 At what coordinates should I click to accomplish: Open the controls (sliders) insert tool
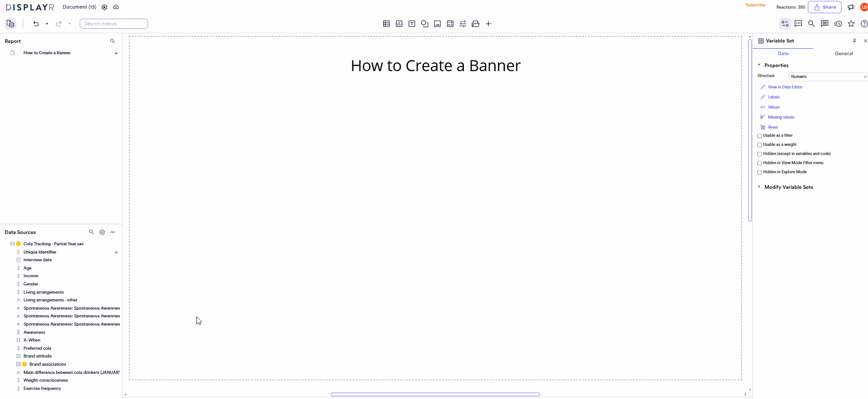[463, 24]
